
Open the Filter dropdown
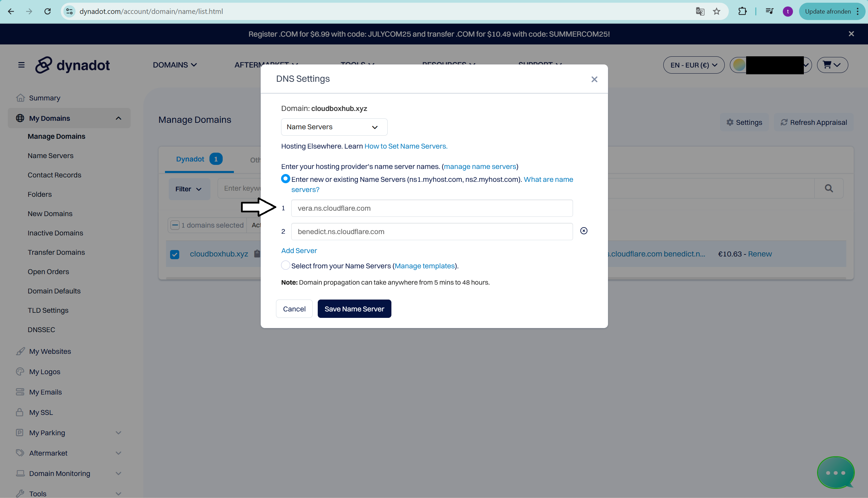pos(189,189)
